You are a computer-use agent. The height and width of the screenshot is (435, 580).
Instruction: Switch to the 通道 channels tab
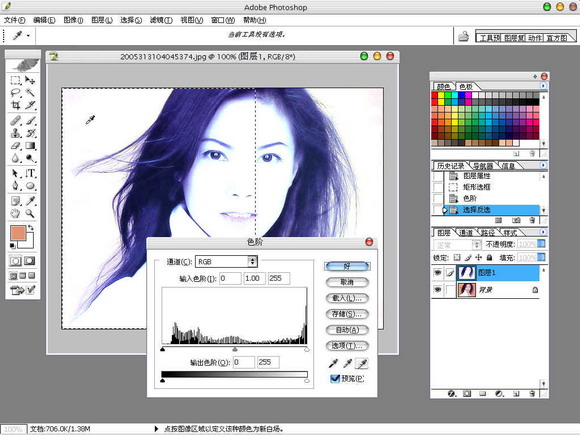(466, 233)
